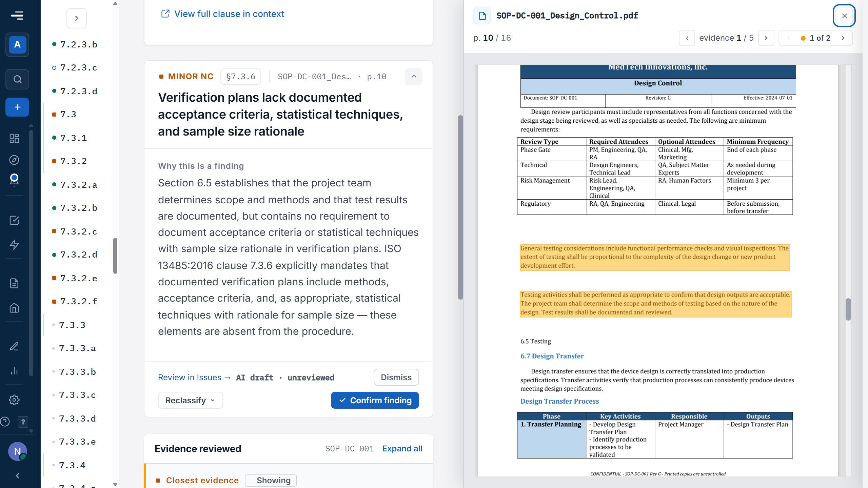Open the workspace 'A' badge
The image size is (868, 488).
(17, 44)
